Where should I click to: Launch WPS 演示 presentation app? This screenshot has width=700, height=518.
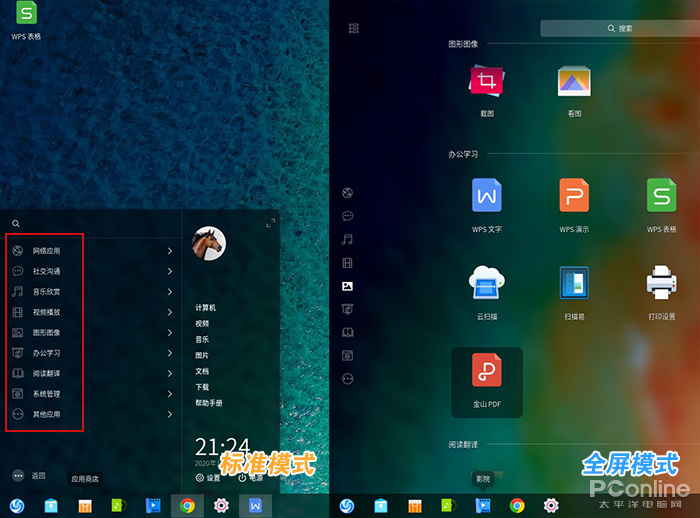click(x=574, y=197)
